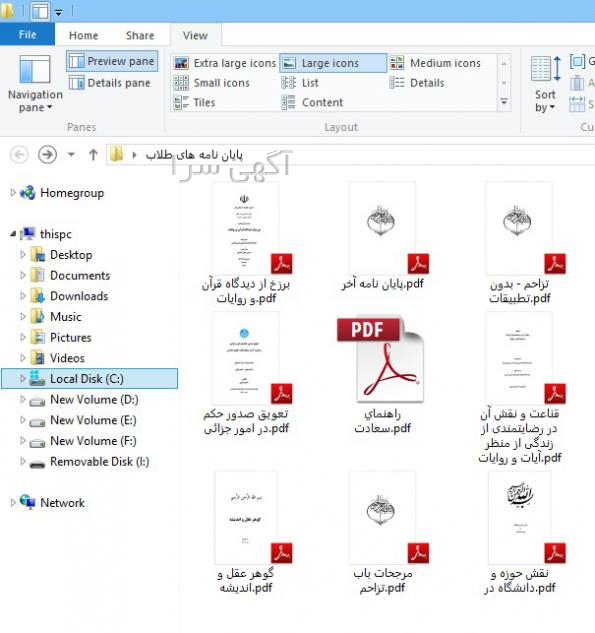
Task: Open the Sort by dropdown
Action: [x=545, y=84]
